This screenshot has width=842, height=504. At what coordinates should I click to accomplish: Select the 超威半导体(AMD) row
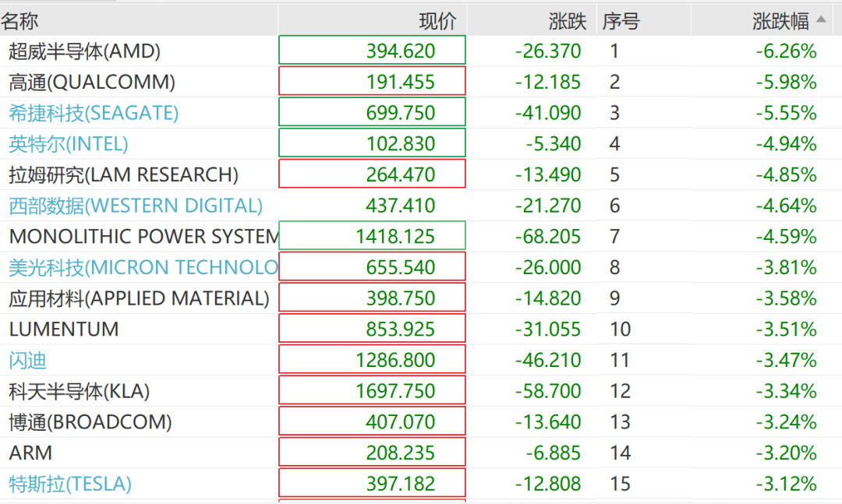[421, 51]
